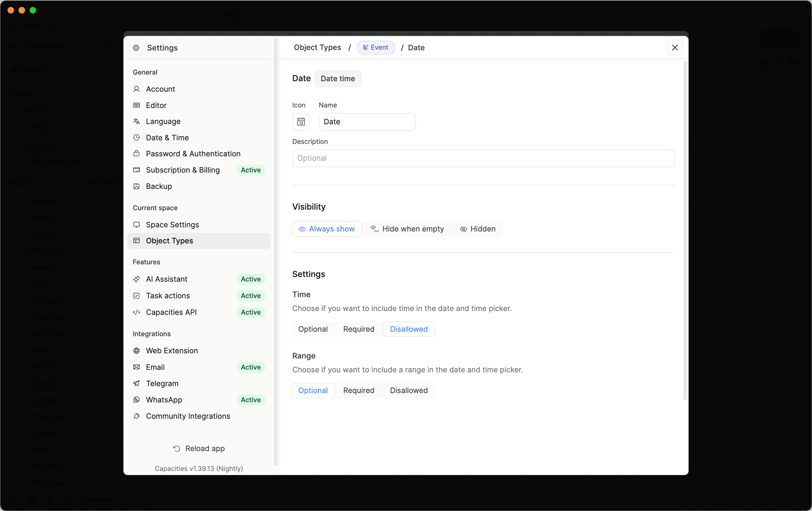
Task: Expand PDFs in background sidebar
Action: pyautogui.click(x=13, y=450)
